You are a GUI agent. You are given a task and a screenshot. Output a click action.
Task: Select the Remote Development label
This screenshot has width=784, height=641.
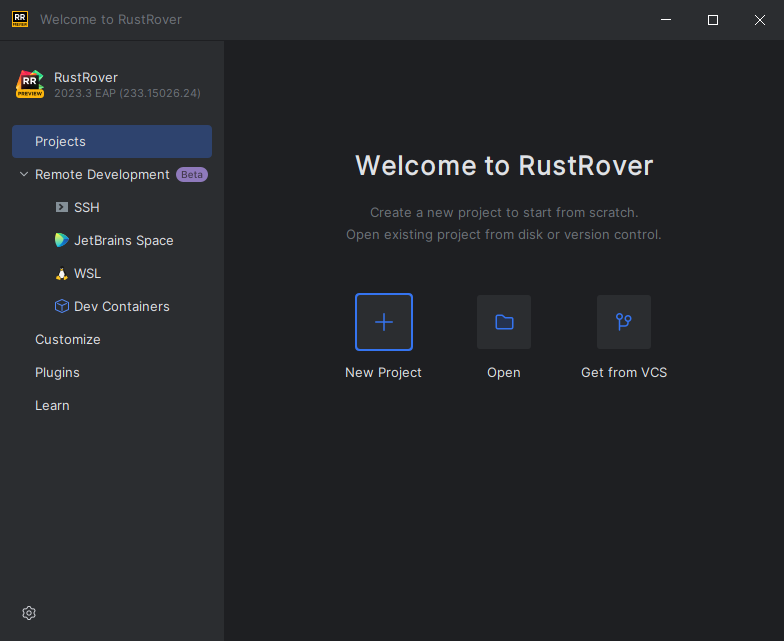click(x=102, y=175)
